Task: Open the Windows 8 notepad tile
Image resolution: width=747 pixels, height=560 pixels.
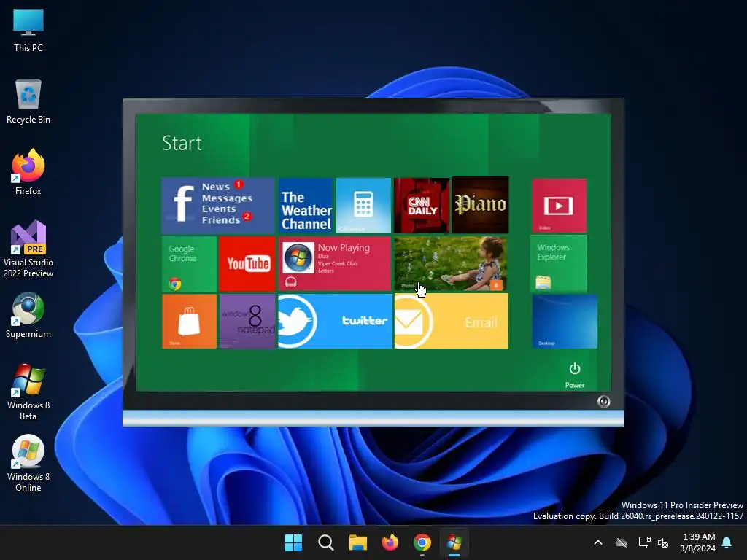Action: (x=247, y=322)
